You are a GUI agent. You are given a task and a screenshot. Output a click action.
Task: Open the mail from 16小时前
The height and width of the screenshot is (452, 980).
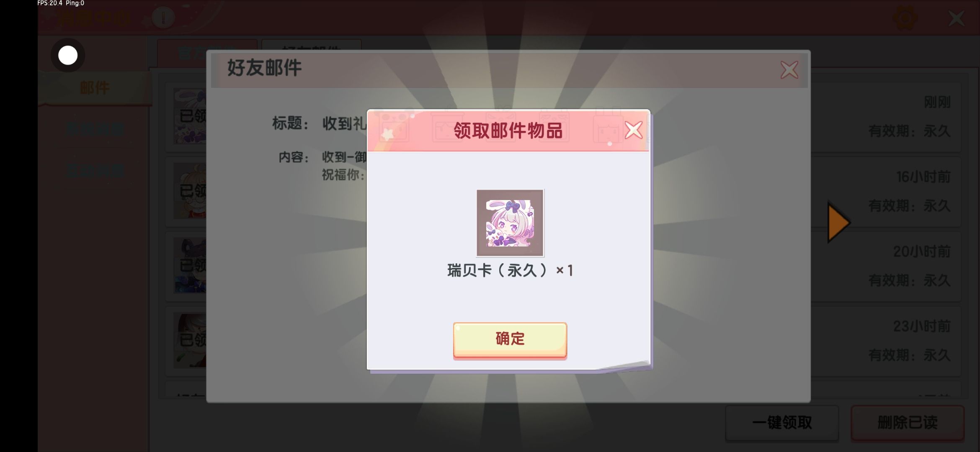[563, 191]
